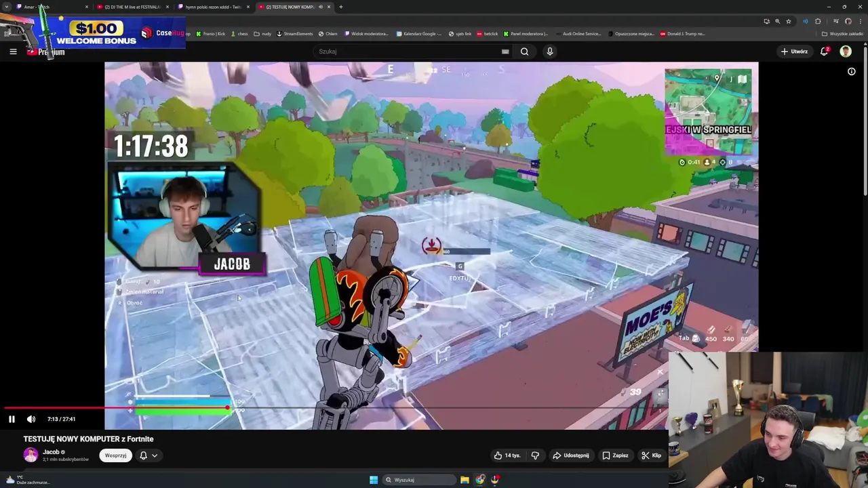Screen dimensions: 868x488
Task: Open Chrome extensions puzzle icon
Action: click(x=818, y=21)
